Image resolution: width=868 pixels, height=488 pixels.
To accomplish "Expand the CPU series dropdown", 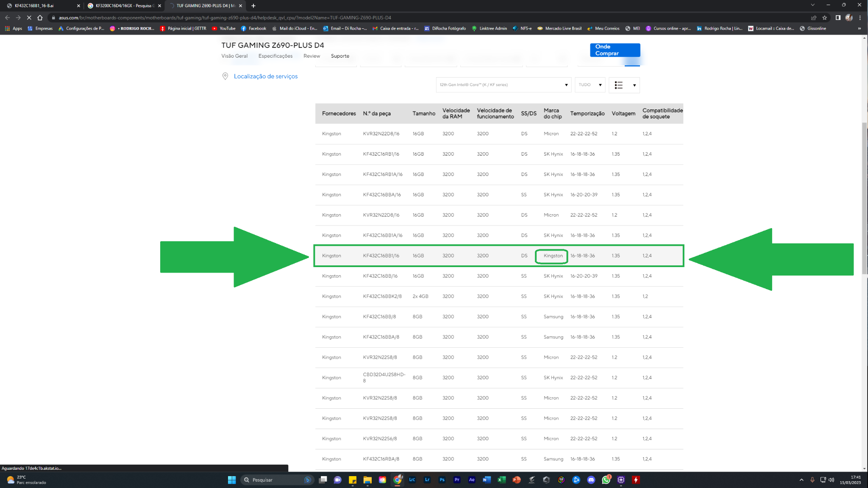I will pos(504,85).
